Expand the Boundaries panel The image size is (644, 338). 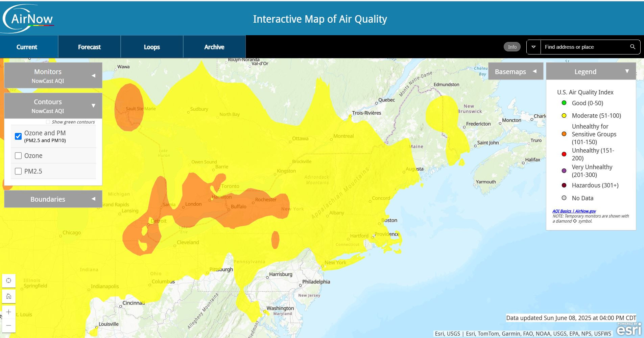(x=53, y=199)
